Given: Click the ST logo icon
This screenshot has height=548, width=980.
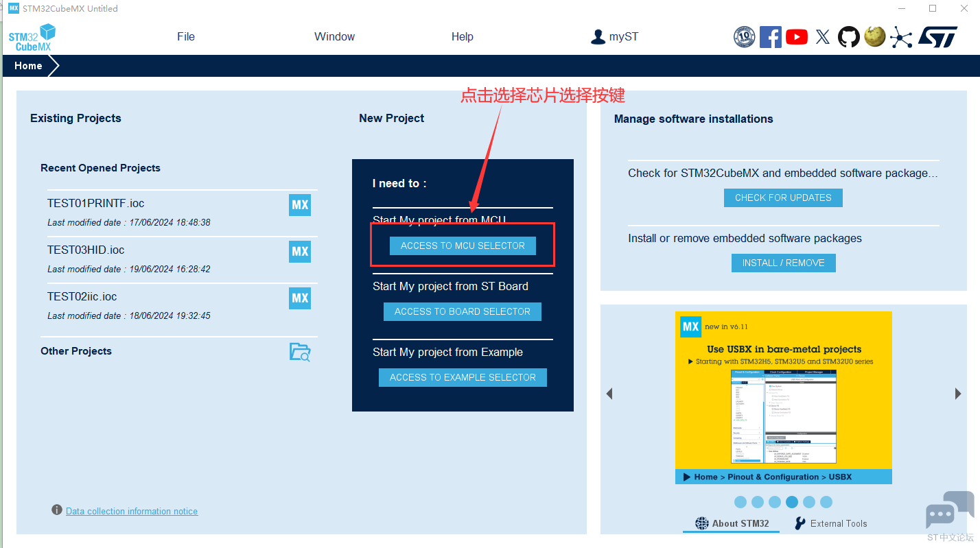Looking at the screenshot, I should 937,37.
